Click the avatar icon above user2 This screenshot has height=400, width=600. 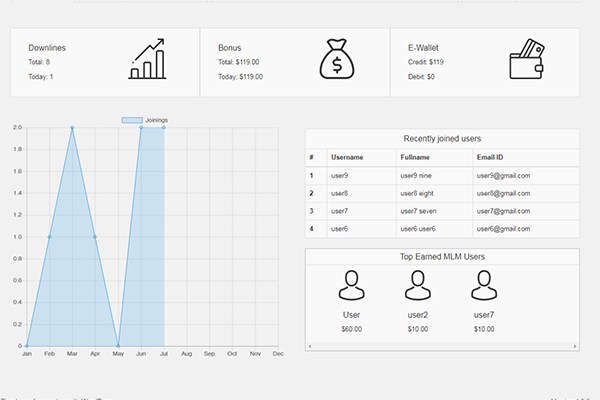coord(417,286)
